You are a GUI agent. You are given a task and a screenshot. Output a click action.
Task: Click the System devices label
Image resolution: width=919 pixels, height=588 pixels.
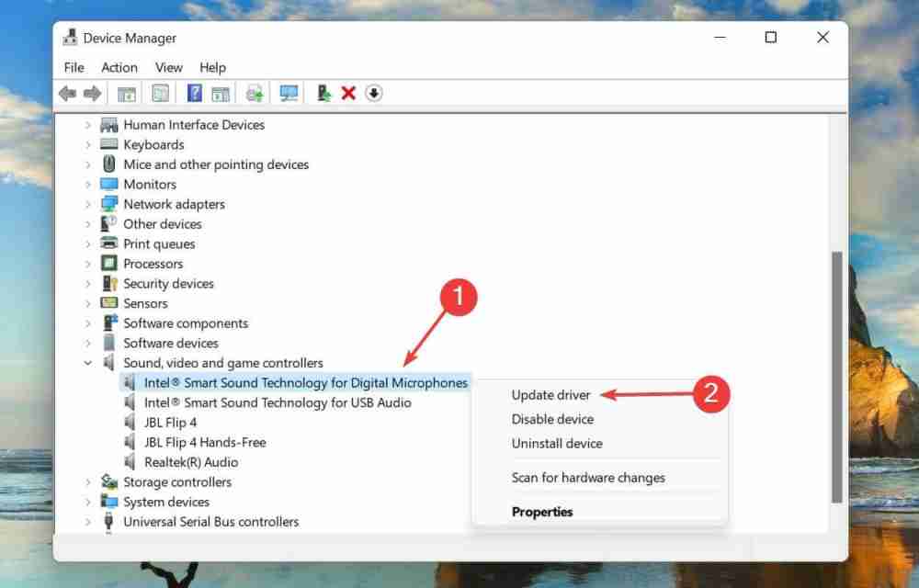coord(165,502)
